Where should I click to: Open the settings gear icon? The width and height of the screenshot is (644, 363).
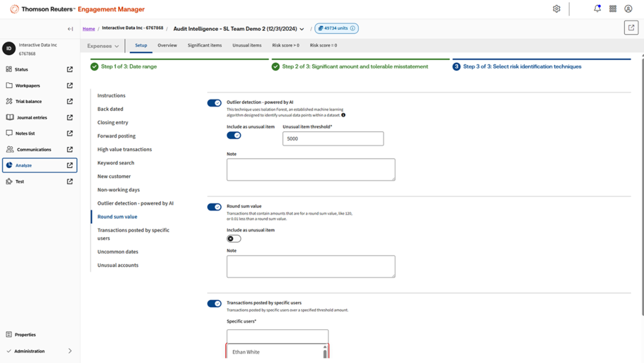point(556,9)
